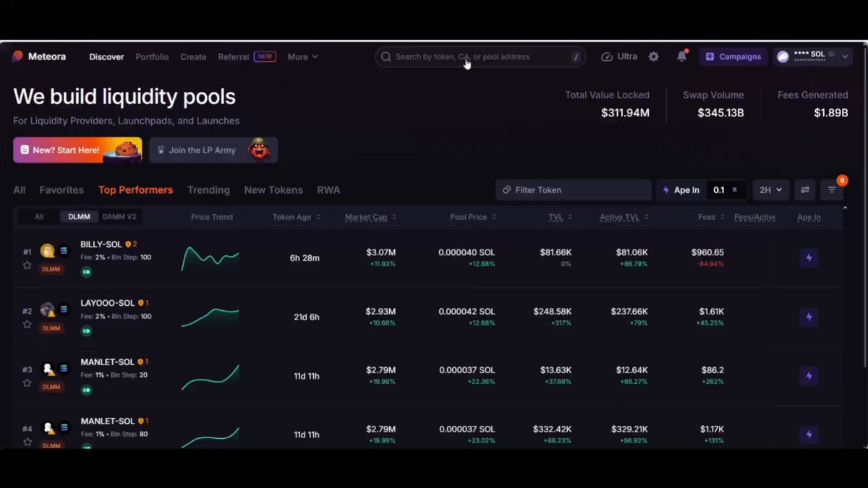Open the table display settings sliders icon
The width and height of the screenshot is (868, 488).
(x=805, y=190)
